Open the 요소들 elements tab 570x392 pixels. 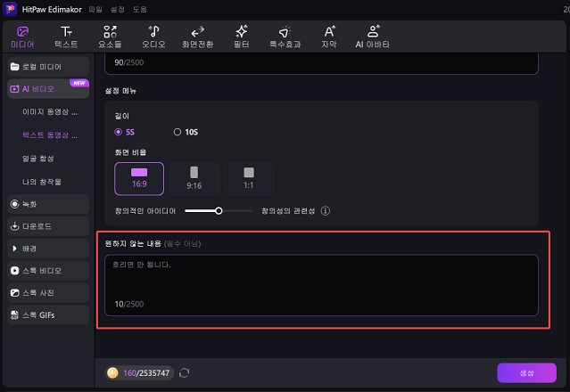[x=110, y=37]
